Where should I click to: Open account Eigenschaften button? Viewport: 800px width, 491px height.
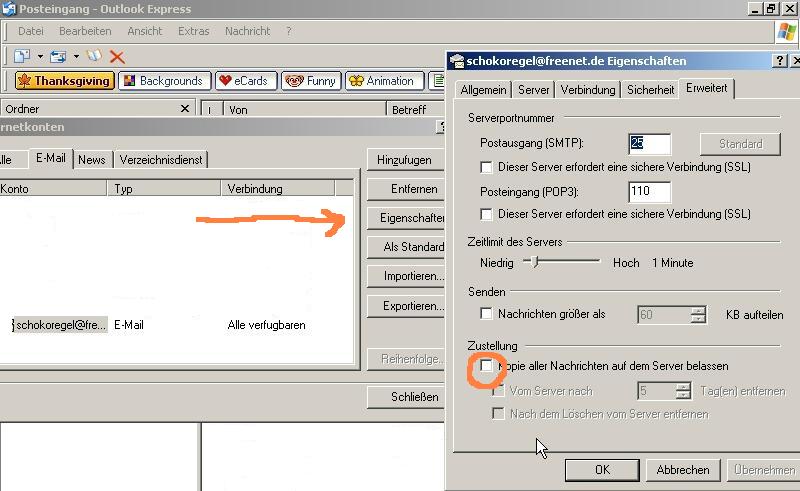tap(406, 218)
